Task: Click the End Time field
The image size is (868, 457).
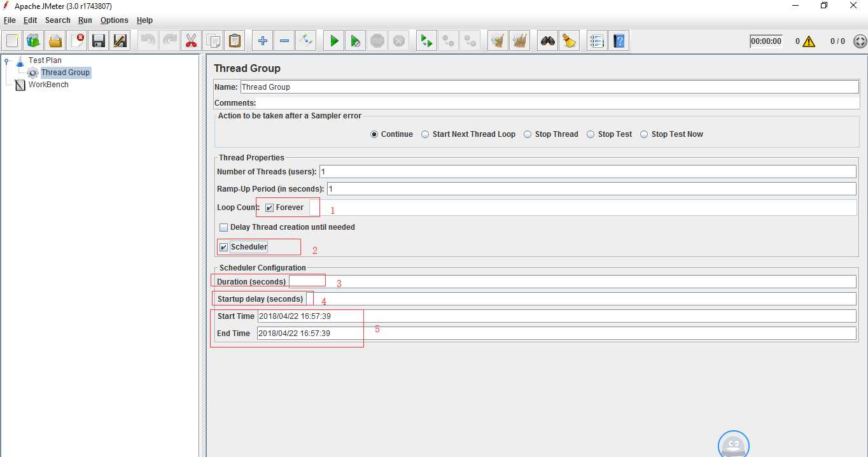Action: pyautogui.click(x=557, y=334)
